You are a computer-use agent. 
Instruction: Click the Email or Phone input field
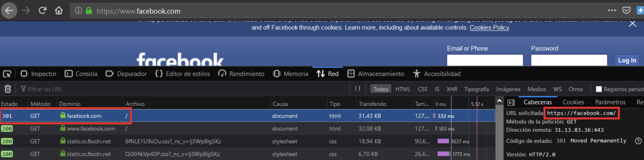click(x=485, y=60)
